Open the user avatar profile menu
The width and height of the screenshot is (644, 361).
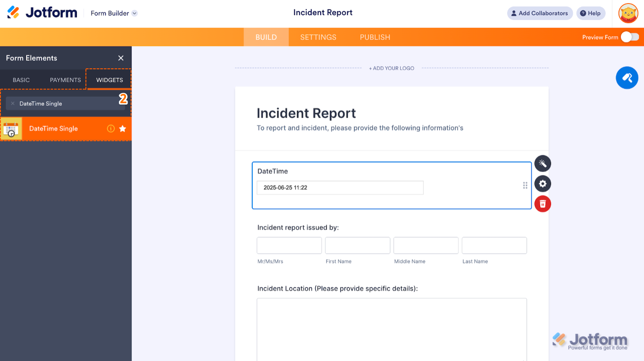coord(628,13)
